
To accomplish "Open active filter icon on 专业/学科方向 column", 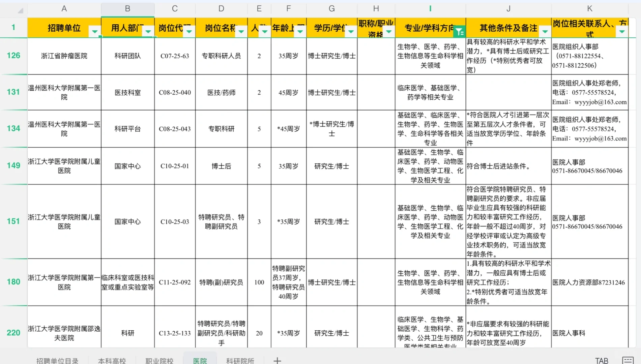I will click(x=459, y=32).
